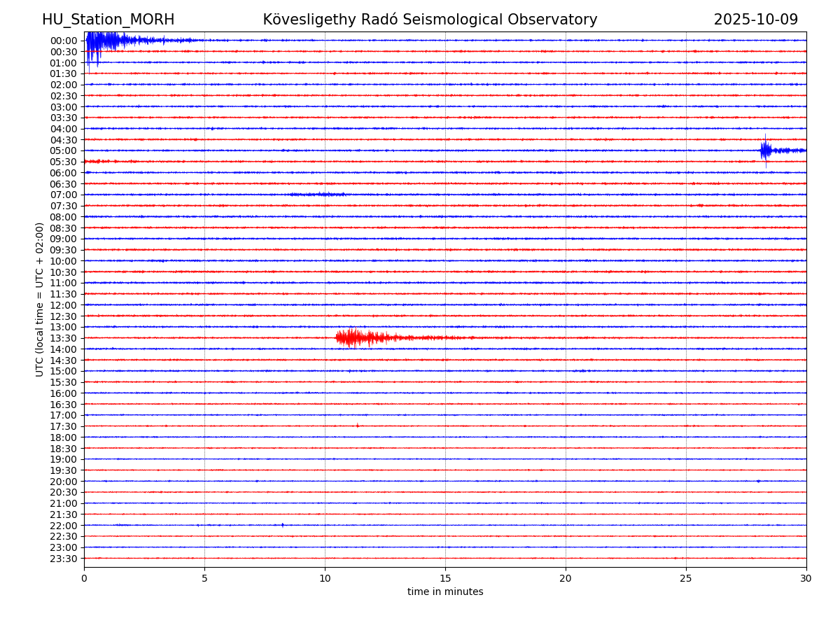Click the 30 tick on the minutes axis
Viewport: 840px width, 630px height.
click(806, 579)
